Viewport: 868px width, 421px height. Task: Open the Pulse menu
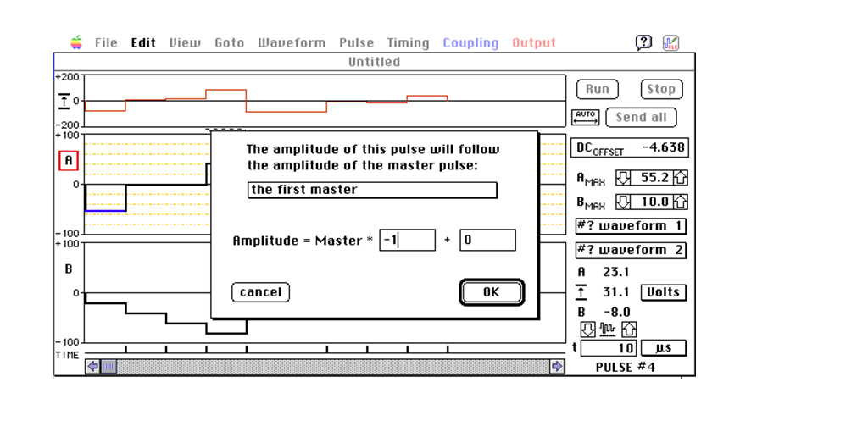357,42
